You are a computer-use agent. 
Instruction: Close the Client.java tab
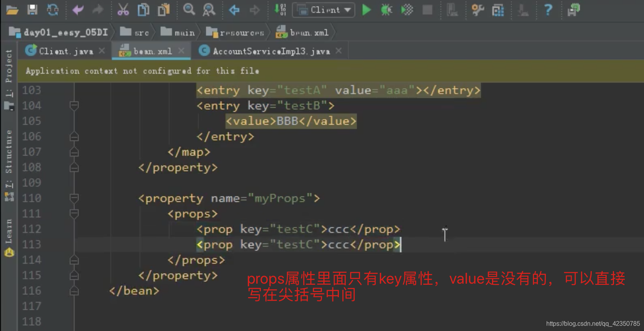point(102,51)
